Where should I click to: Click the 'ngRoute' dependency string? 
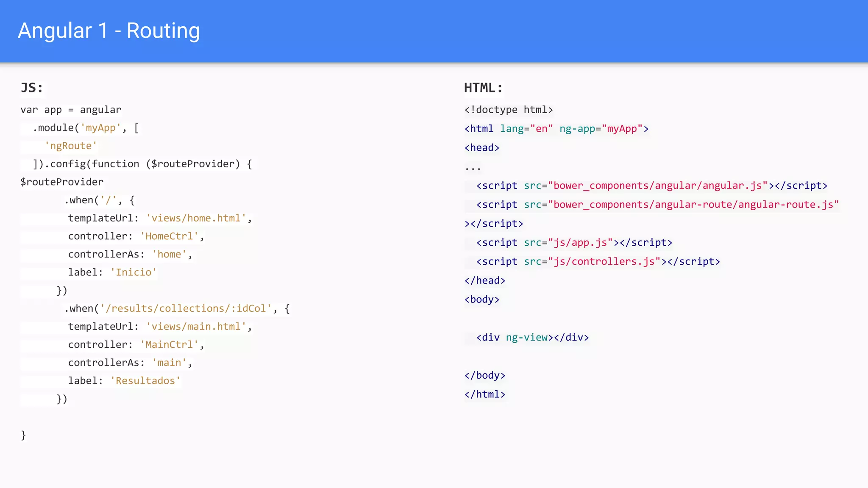pyautogui.click(x=71, y=146)
